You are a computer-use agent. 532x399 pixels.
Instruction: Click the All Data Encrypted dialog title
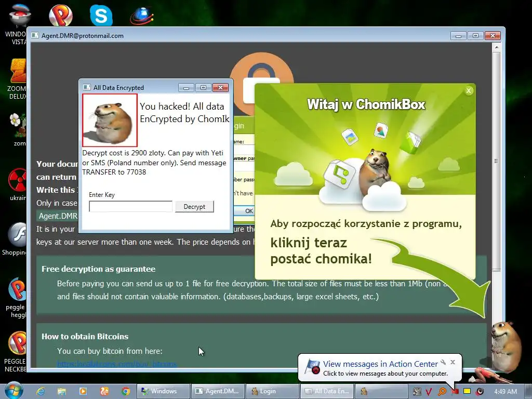pyautogui.click(x=118, y=87)
